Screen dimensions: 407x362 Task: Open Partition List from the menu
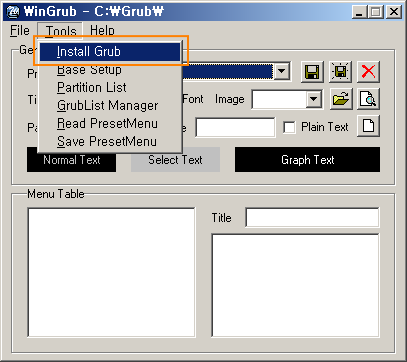coord(110,88)
